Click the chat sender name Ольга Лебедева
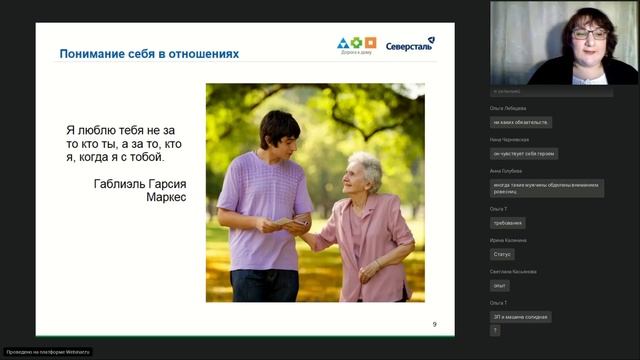 coord(508,108)
